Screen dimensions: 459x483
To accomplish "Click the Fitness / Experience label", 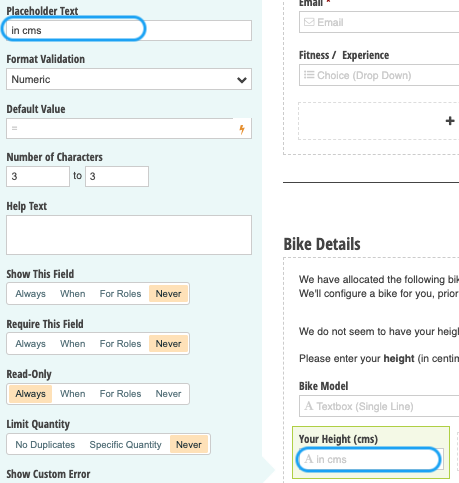I will coord(344,55).
